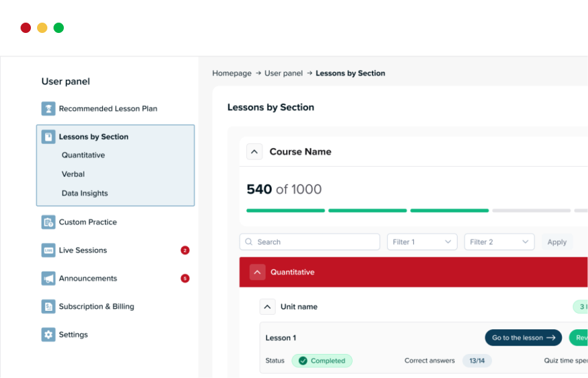Open Custom Practice in sidebar
Viewport: 588px width, 378px height.
[88, 222]
